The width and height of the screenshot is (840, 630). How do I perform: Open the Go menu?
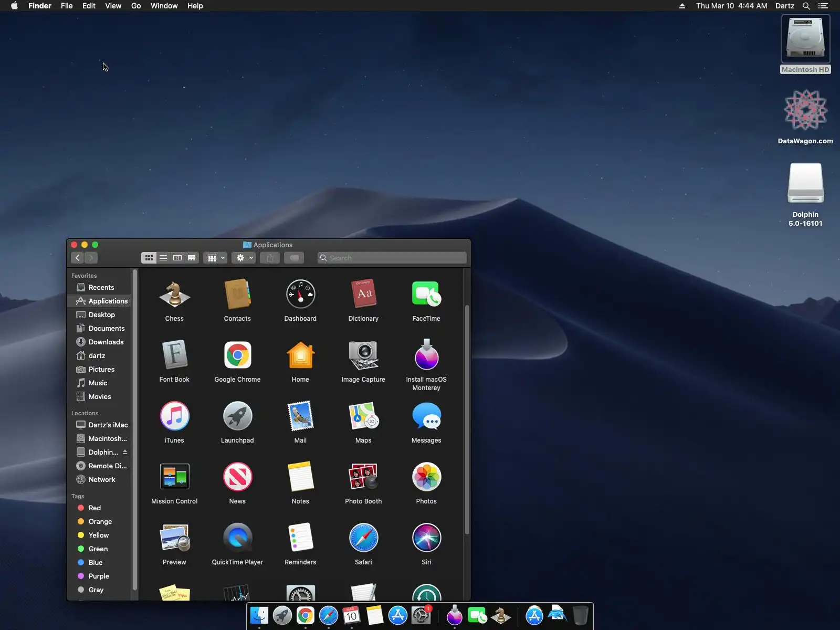[136, 6]
